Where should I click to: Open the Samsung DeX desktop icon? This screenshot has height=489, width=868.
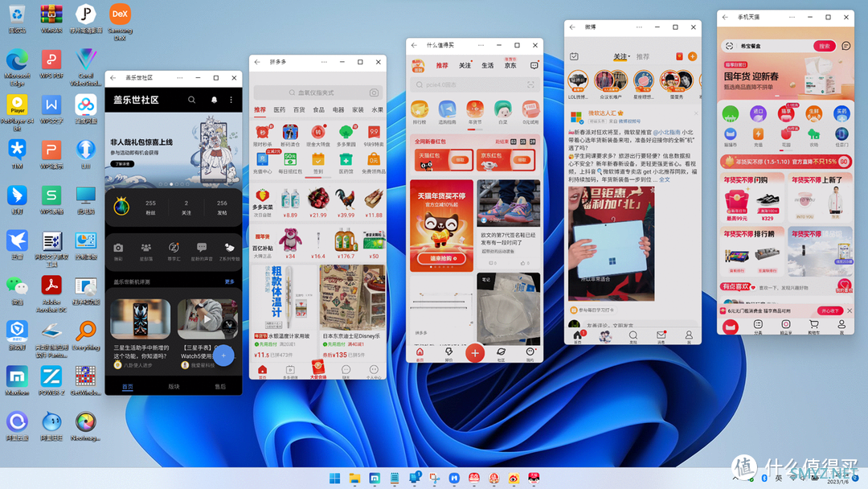tap(120, 21)
